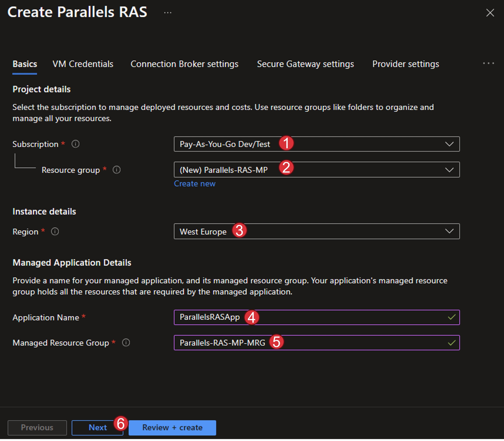
Task: Switch to the VM Credentials tab
Action: tap(83, 64)
